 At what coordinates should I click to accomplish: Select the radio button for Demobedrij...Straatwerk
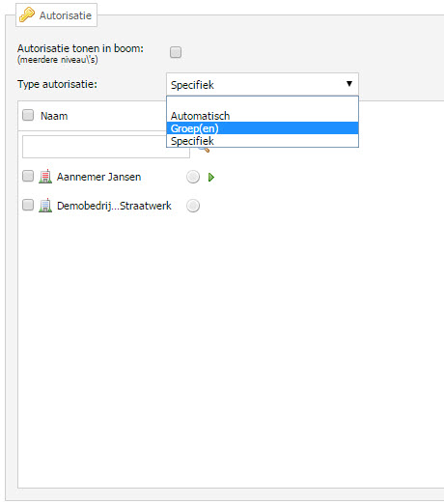tap(193, 206)
